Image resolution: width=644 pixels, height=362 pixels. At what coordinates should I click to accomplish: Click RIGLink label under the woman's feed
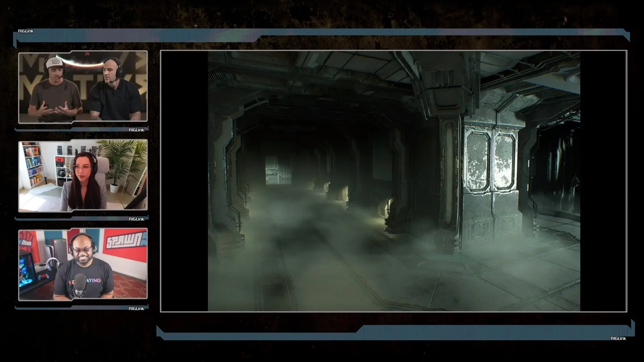click(136, 219)
